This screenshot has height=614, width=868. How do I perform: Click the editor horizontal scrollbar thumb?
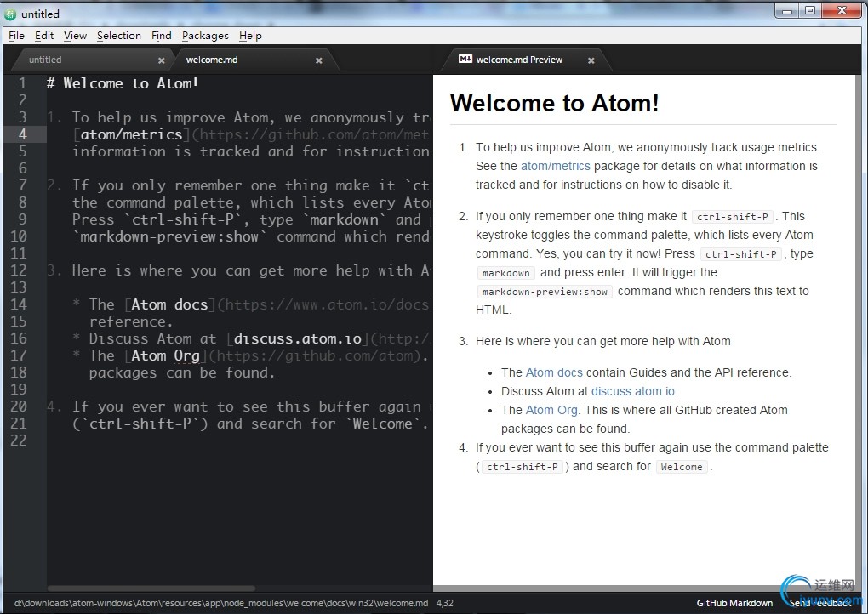click(x=151, y=588)
